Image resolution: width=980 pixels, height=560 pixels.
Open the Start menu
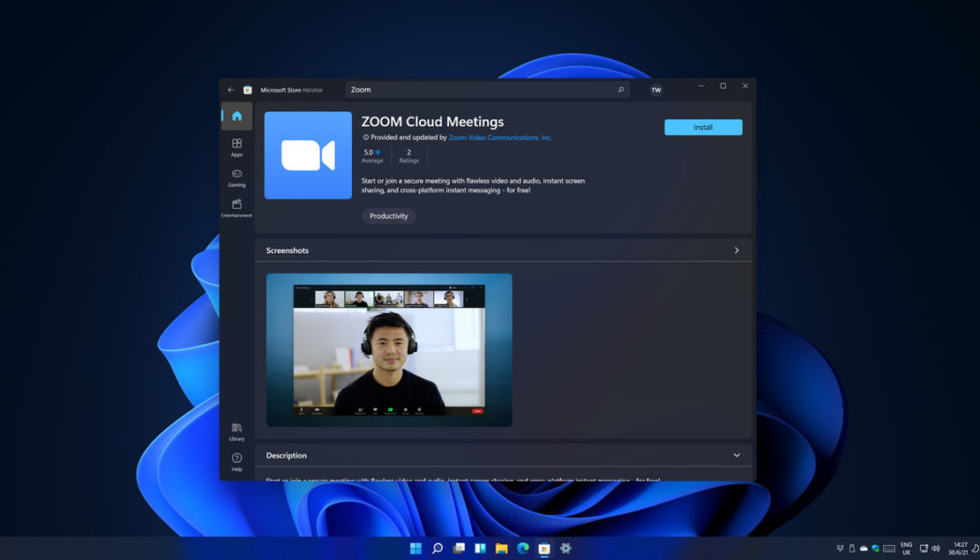click(x=414, y=549)
